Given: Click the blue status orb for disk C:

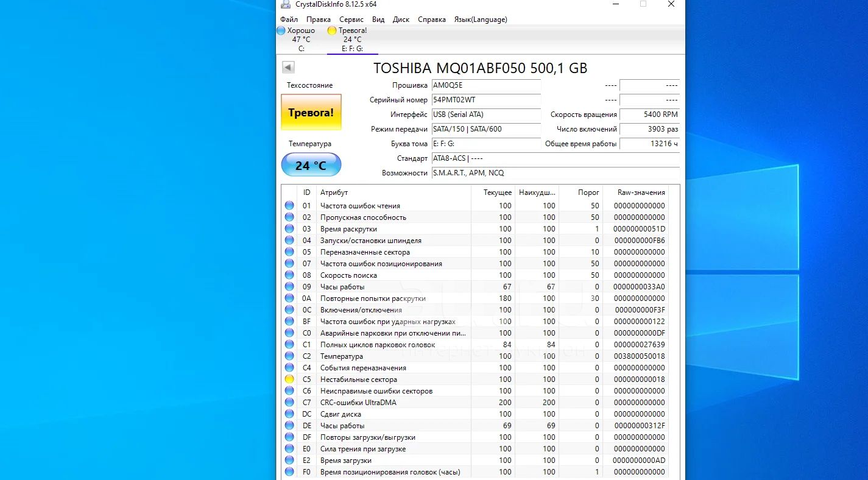Looking at the screenshot, I should (281, 30).
